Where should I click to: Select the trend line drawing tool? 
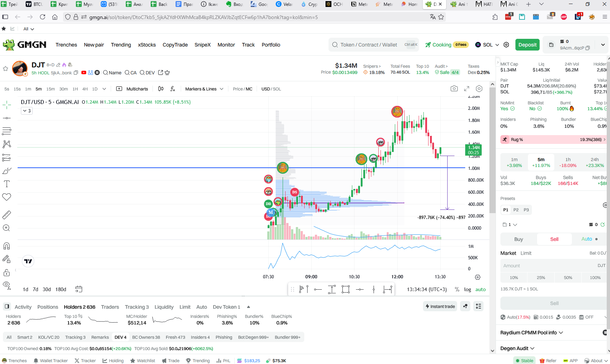coord(7,118)
